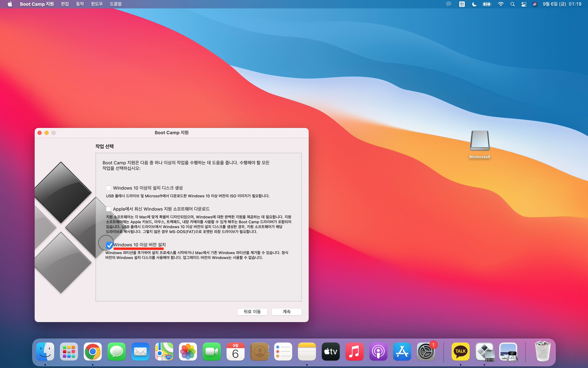Click the 계속 button

point(286,312)
